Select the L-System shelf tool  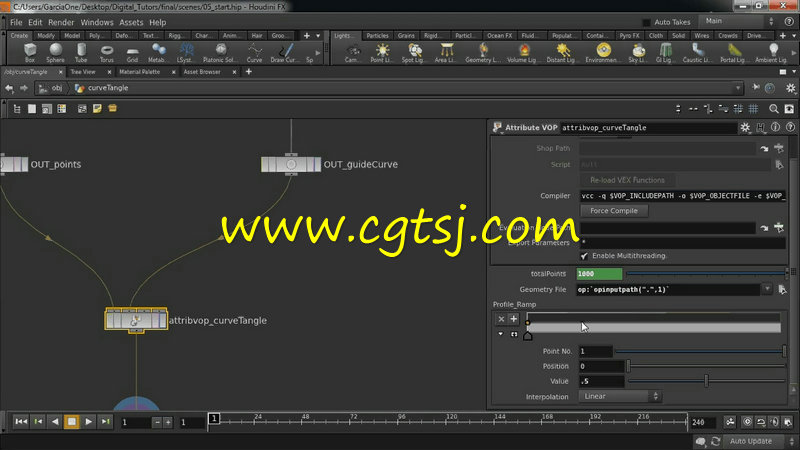tap(186, 53)
